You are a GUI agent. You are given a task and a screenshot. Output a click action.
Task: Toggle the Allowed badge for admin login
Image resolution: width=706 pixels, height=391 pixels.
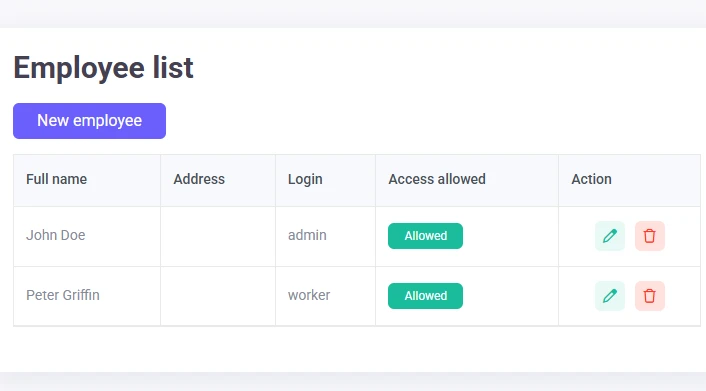[x=425, y=236]
